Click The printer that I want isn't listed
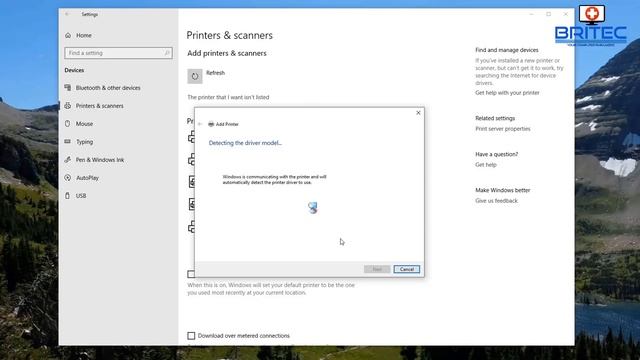640x360 pixels. point(228,97)
